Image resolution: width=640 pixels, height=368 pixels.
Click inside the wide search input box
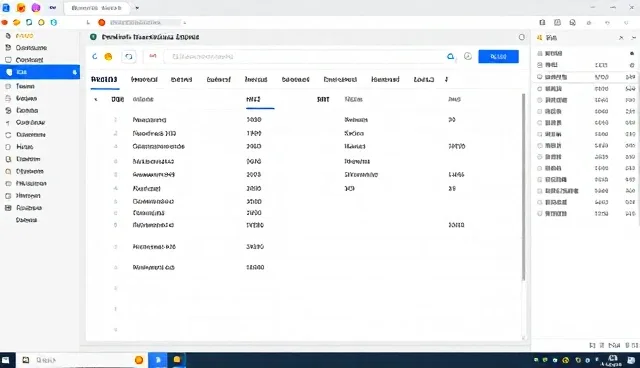tap(304, 56)
